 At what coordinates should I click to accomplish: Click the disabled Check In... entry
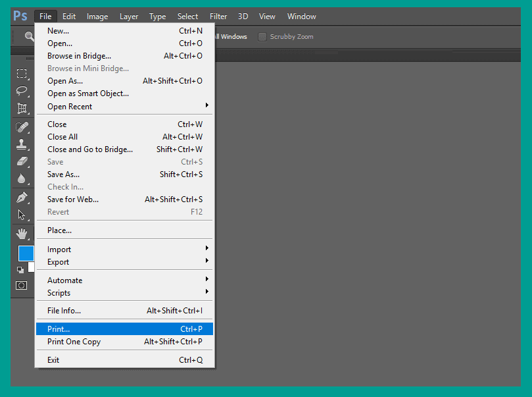click(124, 187)
